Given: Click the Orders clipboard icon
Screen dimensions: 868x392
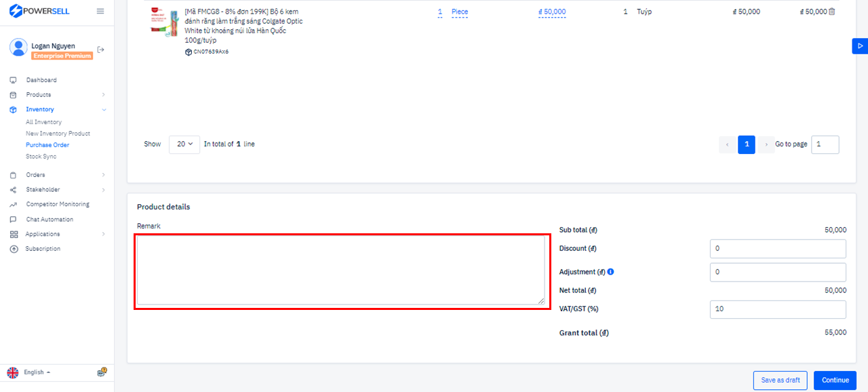Looking at the screenshot, I should 13,175.
